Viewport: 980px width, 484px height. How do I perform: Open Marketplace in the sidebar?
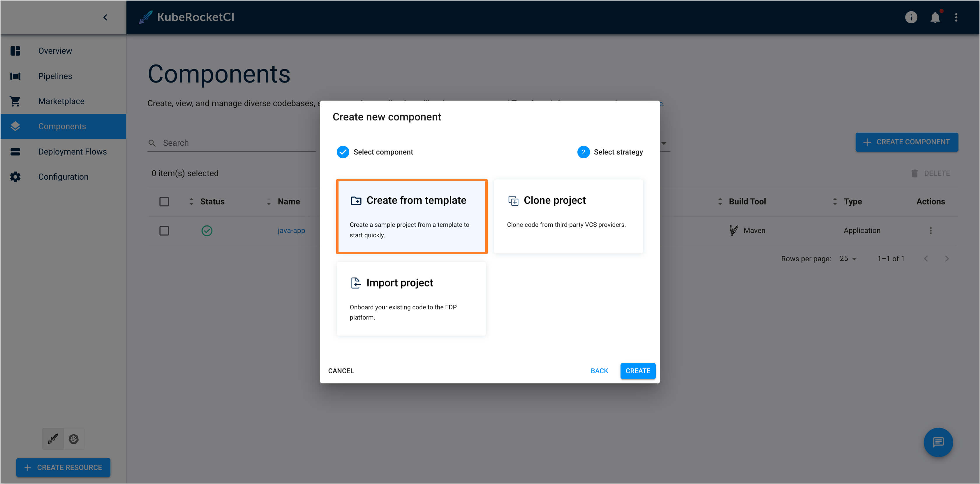click(x=61, y=101)
